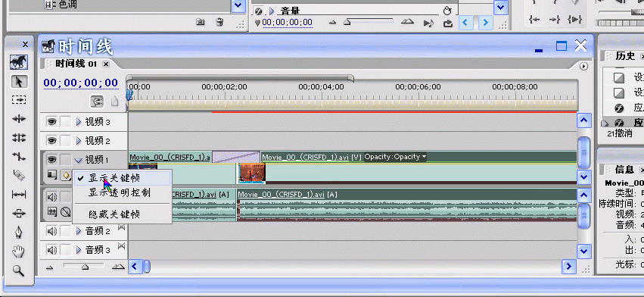The image size is (644, 297).
Task: Expand the 视频 2 track
Action: pyautogui.click(x=79, y=141)
